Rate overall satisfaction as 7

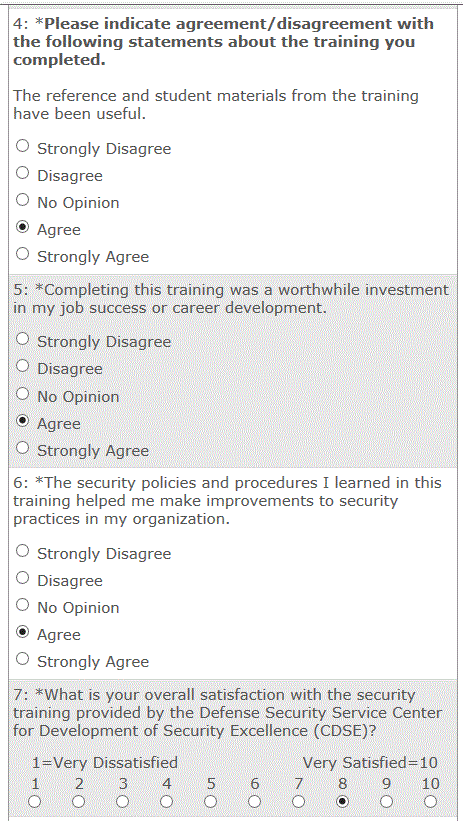coord(299,802)
